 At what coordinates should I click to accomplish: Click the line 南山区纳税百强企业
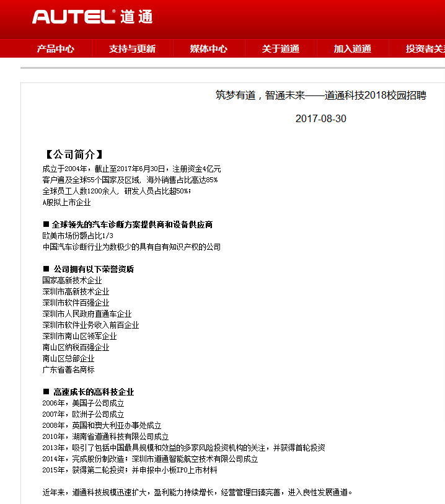click(76, 347)
